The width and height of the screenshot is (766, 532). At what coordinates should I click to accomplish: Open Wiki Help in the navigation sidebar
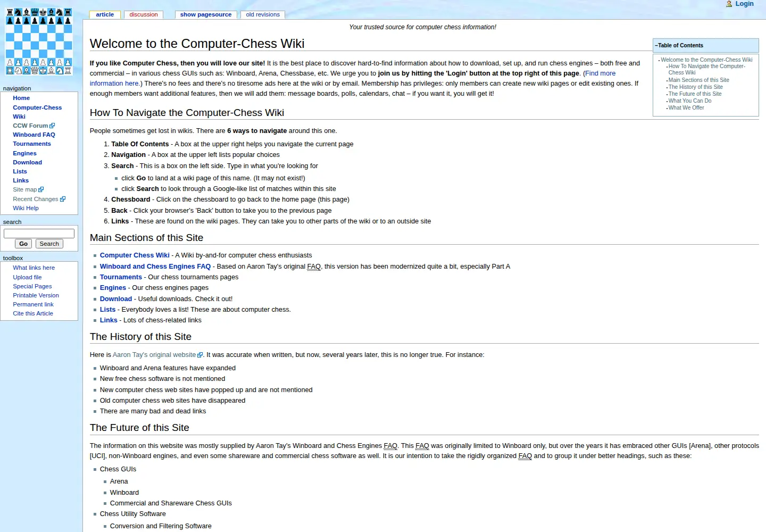(26, 209)
